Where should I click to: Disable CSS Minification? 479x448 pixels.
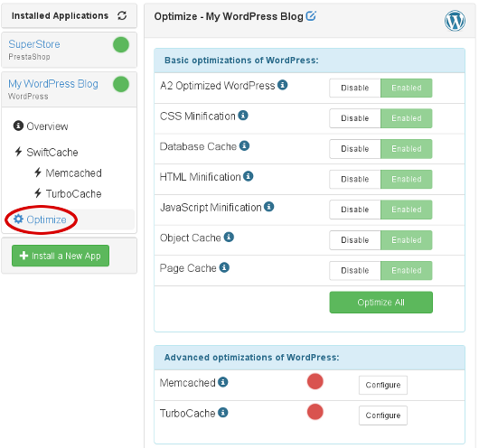click(x=355, y=118)
